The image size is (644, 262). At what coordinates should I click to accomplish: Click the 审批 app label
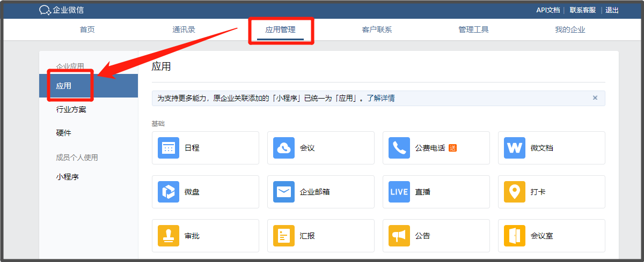tap(192, 236)
